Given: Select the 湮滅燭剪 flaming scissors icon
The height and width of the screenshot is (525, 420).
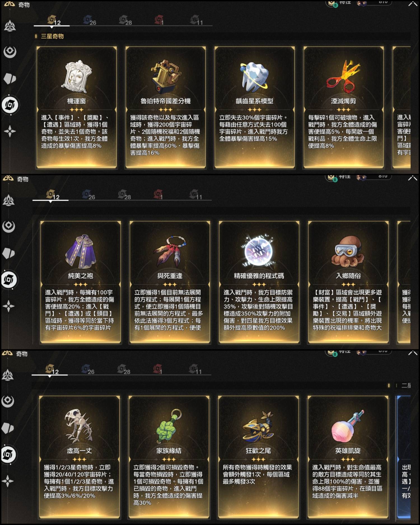Looking at the screenshot, I should point(343,77).
